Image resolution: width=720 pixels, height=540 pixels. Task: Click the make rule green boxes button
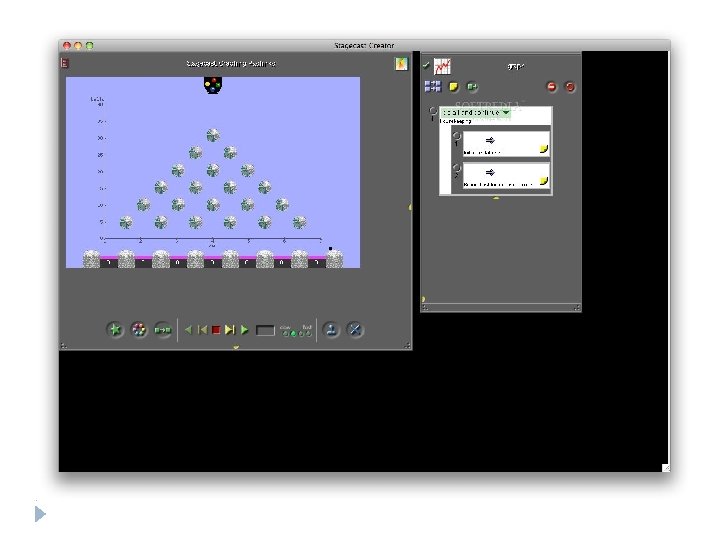[x=163, y=330]
